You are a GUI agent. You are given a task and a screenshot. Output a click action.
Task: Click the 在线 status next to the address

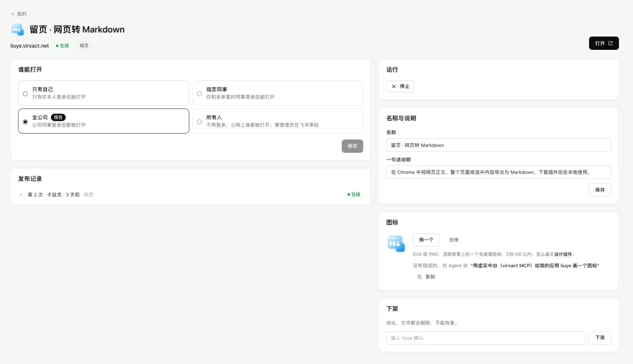click(63, 46)
